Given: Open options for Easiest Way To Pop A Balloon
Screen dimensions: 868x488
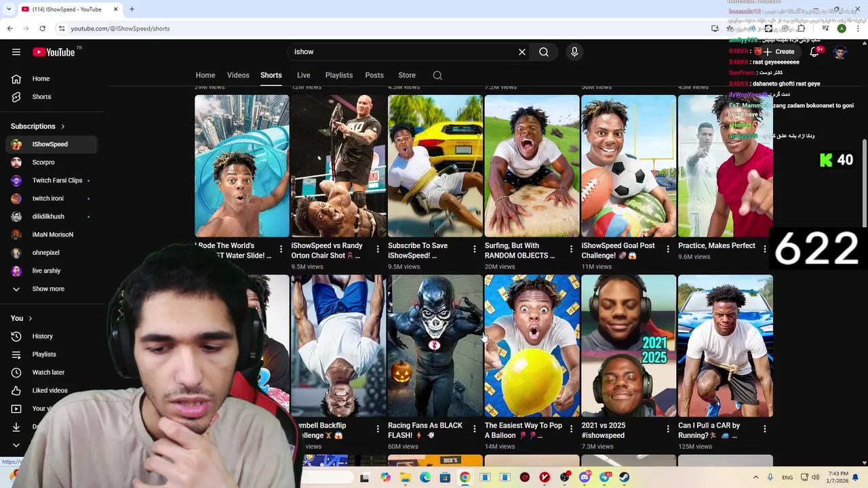Looking at the screenshot, I should click(571, 429).
